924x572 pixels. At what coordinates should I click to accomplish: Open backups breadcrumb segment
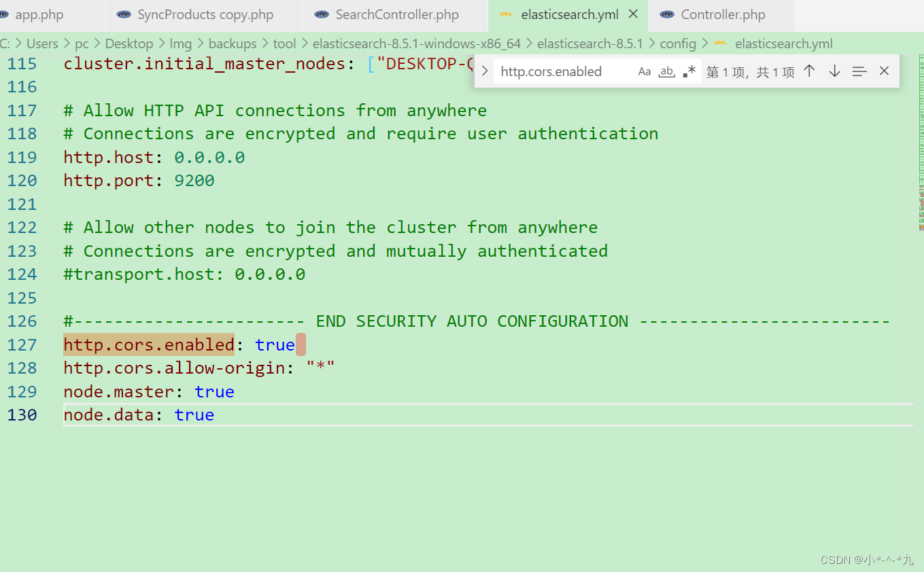click(x=233, y=43)
